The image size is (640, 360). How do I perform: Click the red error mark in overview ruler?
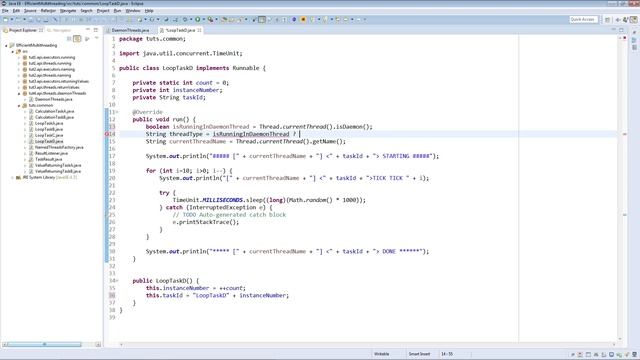point(624,134)
